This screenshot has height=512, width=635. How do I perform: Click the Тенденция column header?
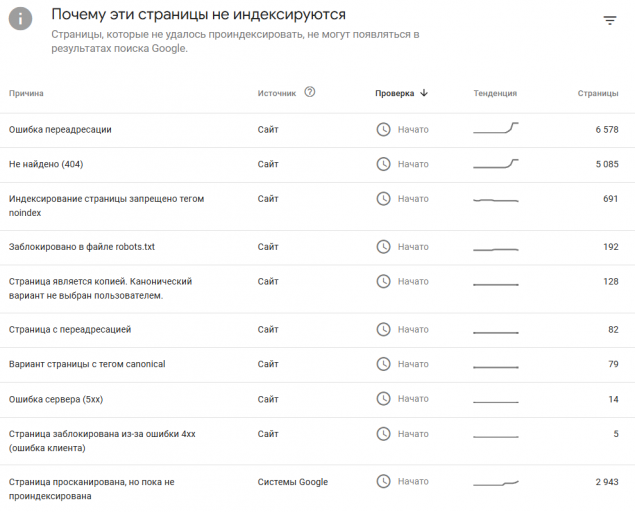[495, 93]
